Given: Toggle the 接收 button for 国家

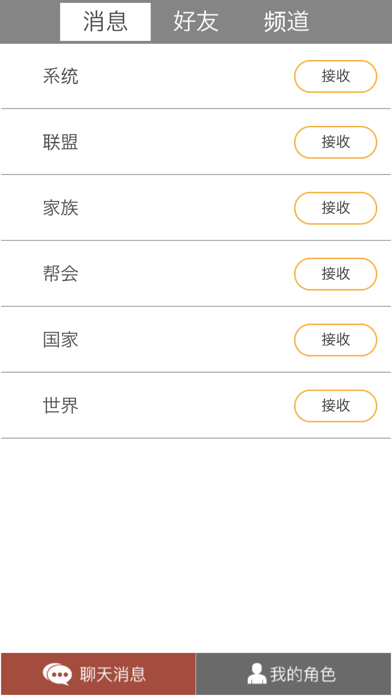Looking at the screenshot, I should point(336,340).
